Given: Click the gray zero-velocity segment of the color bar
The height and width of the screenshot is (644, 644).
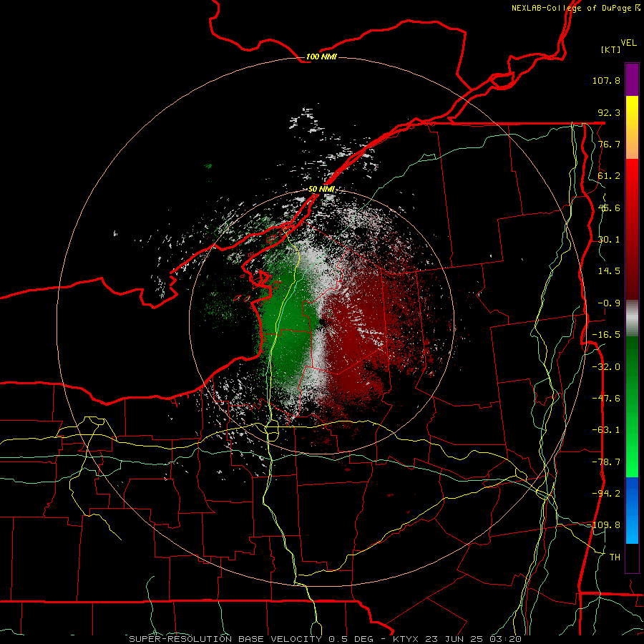Looking at the screenshot, I should click(x=632, y=318).
